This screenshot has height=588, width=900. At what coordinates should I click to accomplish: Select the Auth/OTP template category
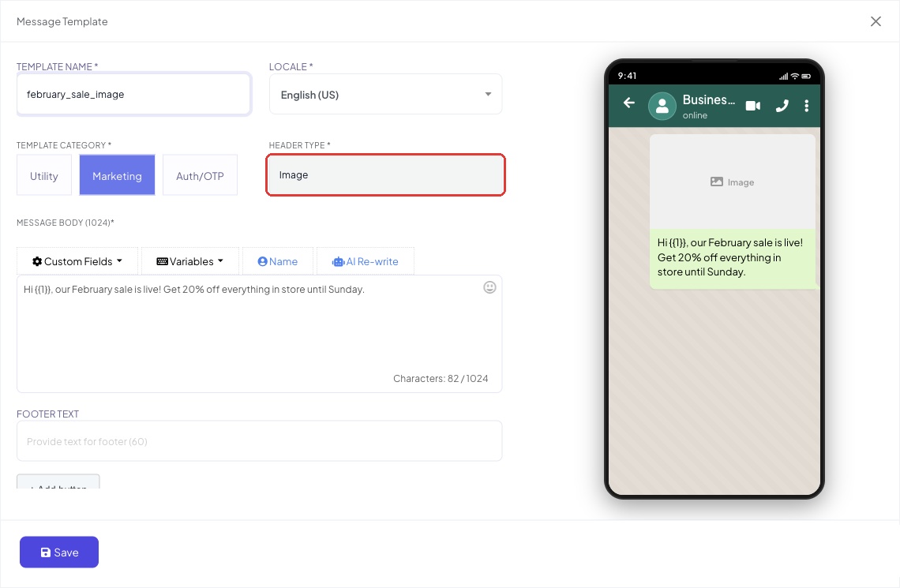pos(200,175)
